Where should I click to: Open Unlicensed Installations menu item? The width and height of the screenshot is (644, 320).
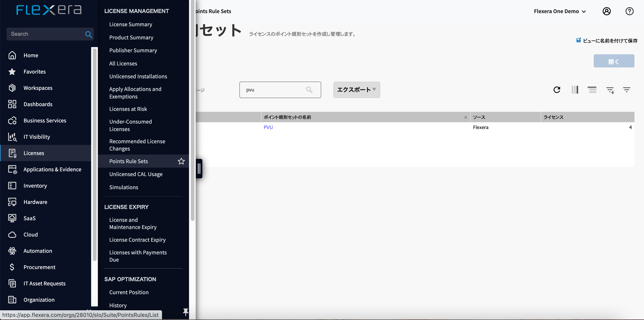pyautogui.click(x=138, y=76)
